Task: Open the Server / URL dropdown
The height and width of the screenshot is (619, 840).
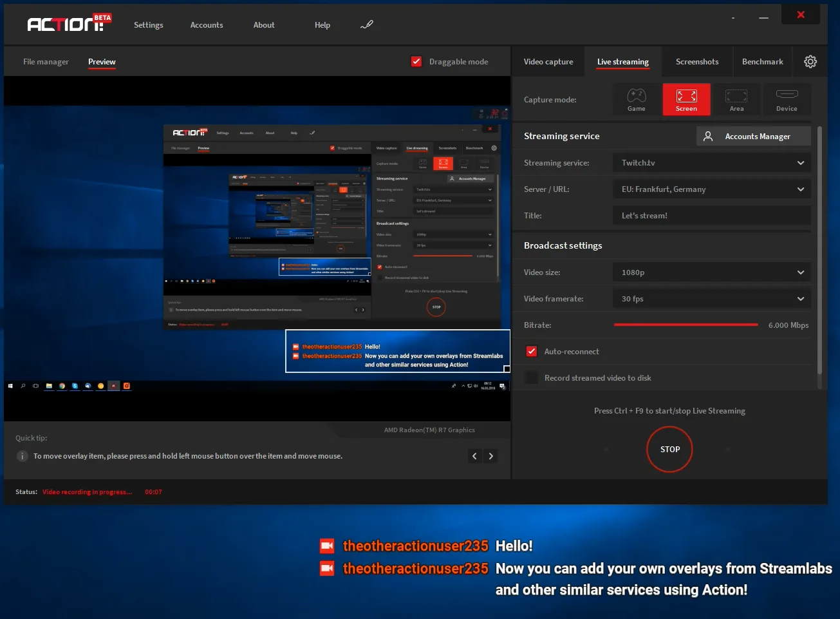Action: click(x=712, y=189)
